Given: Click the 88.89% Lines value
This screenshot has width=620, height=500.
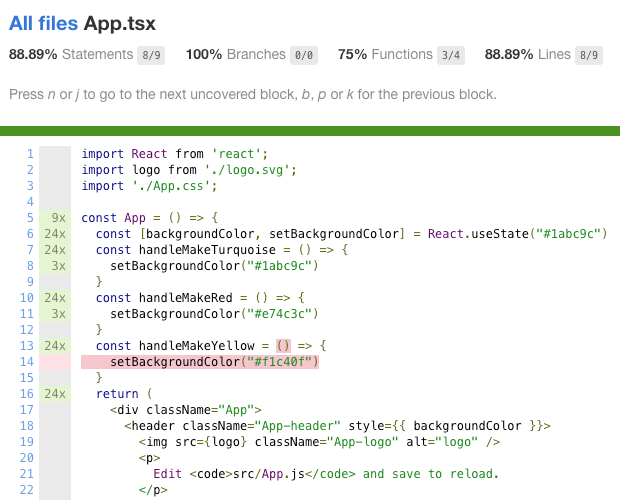Looking at the screenshot, I should (509, 55).
